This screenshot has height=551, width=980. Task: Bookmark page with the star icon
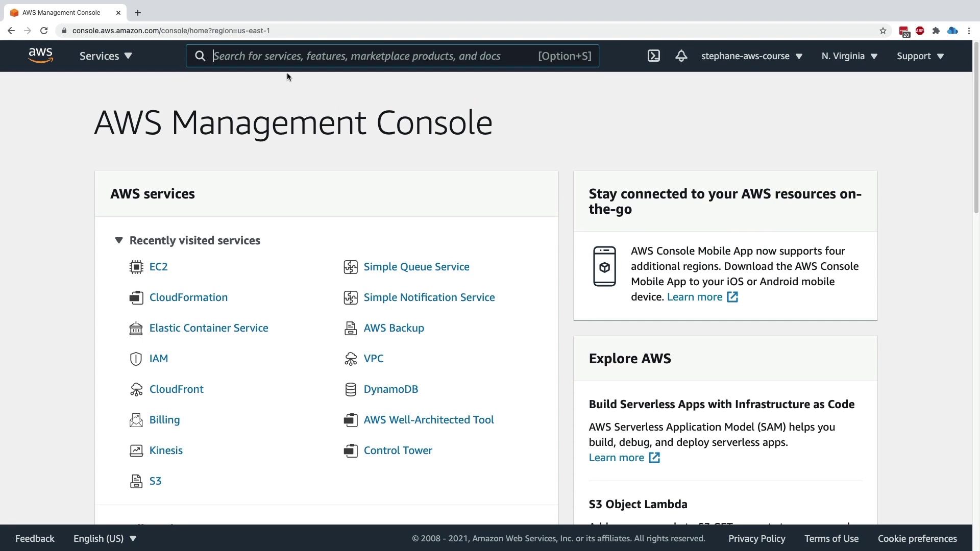coord(883,31)
